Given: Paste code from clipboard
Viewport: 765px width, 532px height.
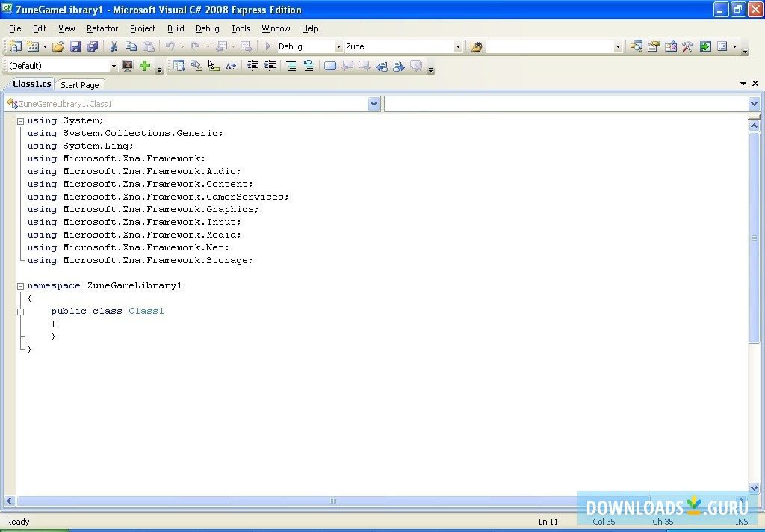Looking at the screenshot, I should [148, 46].
